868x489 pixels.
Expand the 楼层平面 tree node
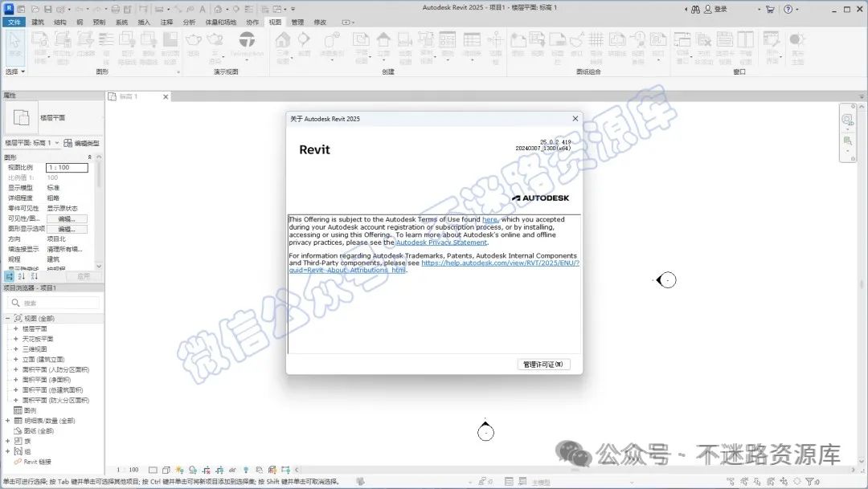tap(16, 328)
